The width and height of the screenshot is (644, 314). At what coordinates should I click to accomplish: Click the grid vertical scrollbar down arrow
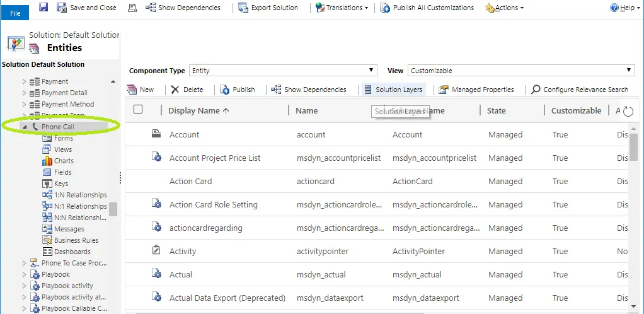[x=633, y=306]
